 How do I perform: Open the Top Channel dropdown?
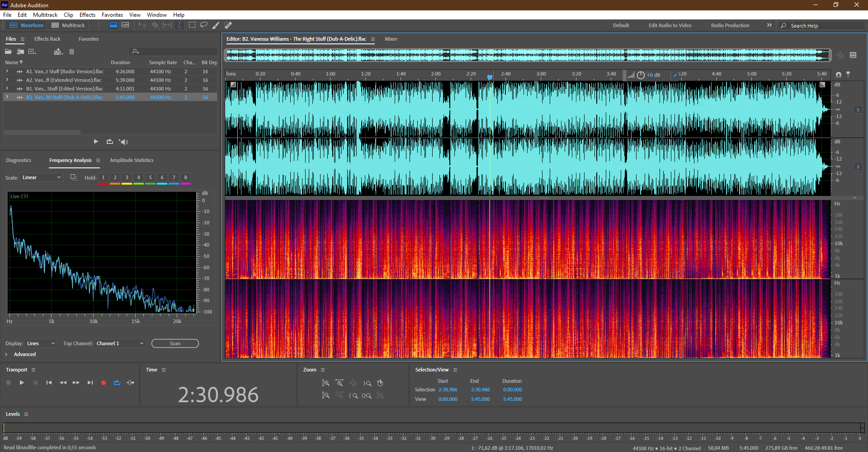click(120, 343)
